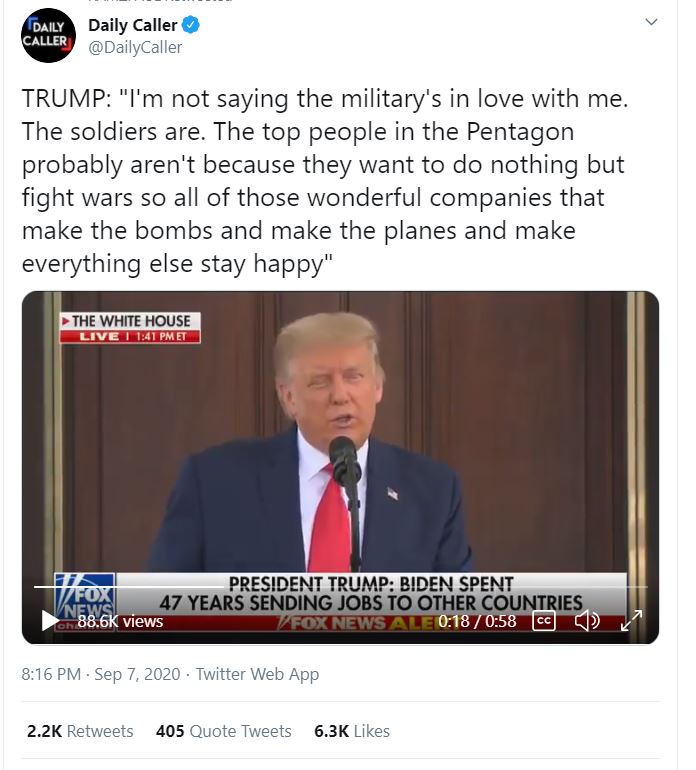
Task: View the 2.2K Retweets list
Action: (x=80, y=732)
